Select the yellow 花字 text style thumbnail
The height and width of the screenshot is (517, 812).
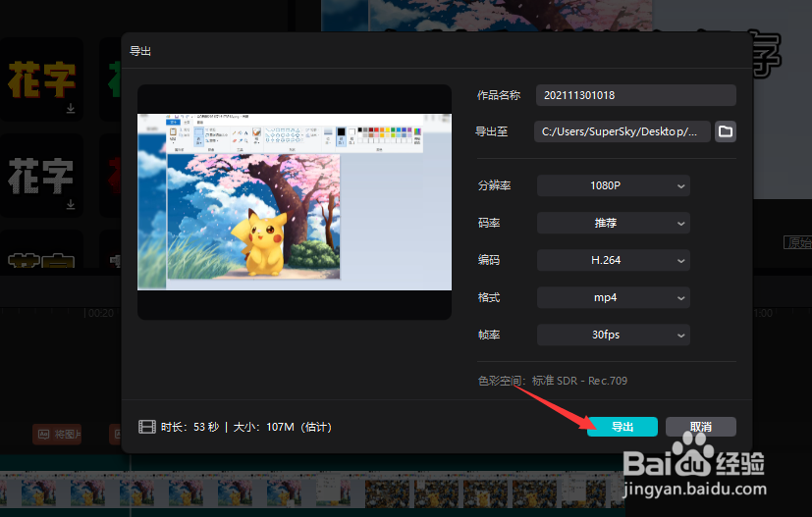point(41,79)
